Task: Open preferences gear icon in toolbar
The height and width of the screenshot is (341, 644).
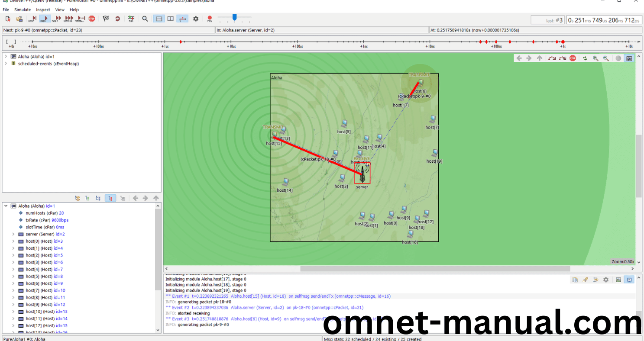Action: click(x=196, y=19)
